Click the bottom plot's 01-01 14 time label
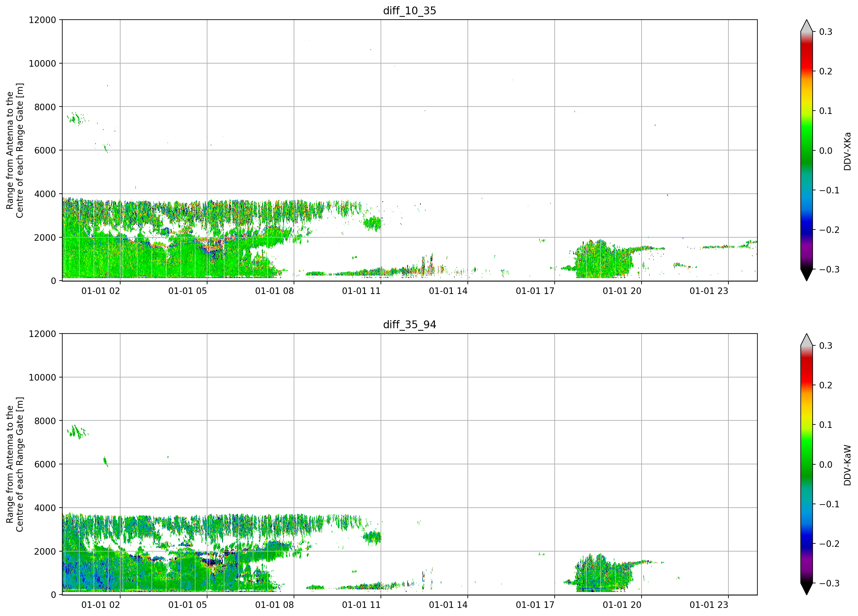 (448, 605)
